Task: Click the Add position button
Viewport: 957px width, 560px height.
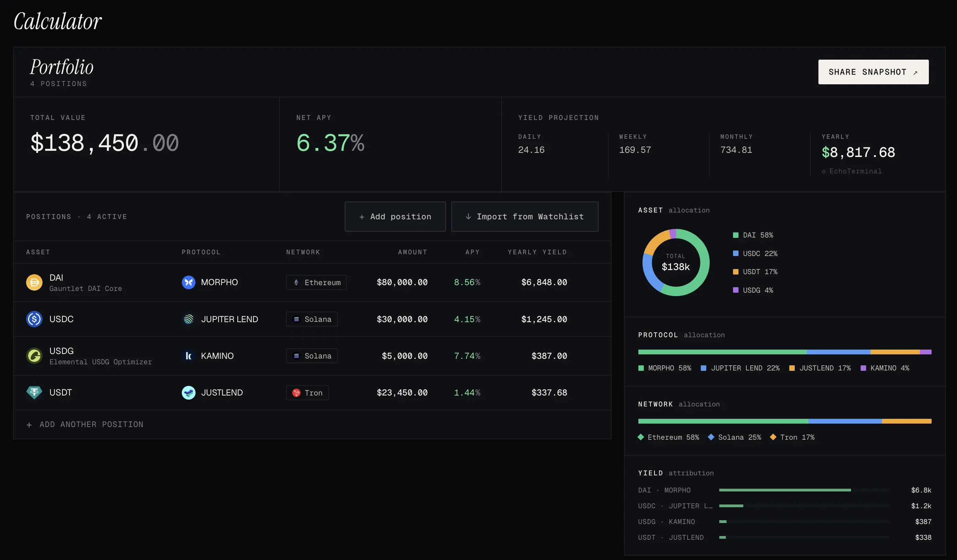Action: 395,217
